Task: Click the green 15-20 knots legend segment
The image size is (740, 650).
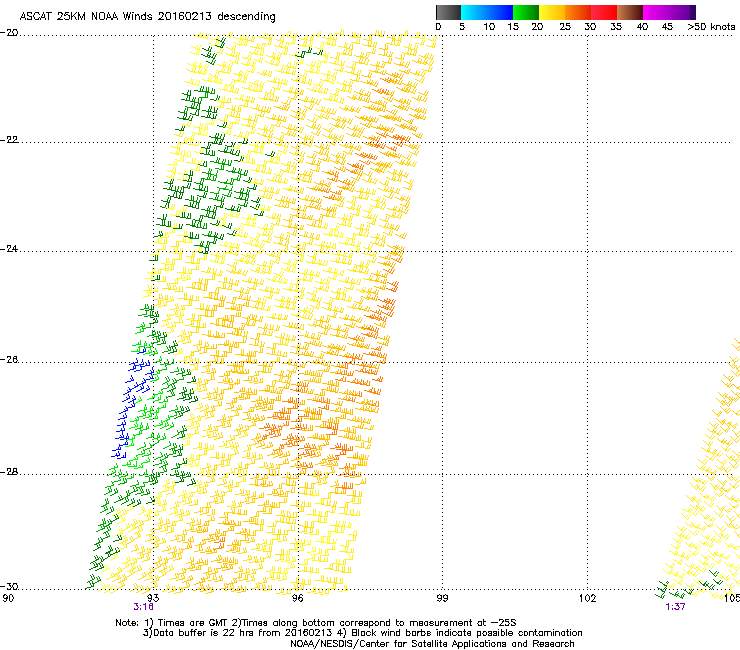Action: click(526, 12)
